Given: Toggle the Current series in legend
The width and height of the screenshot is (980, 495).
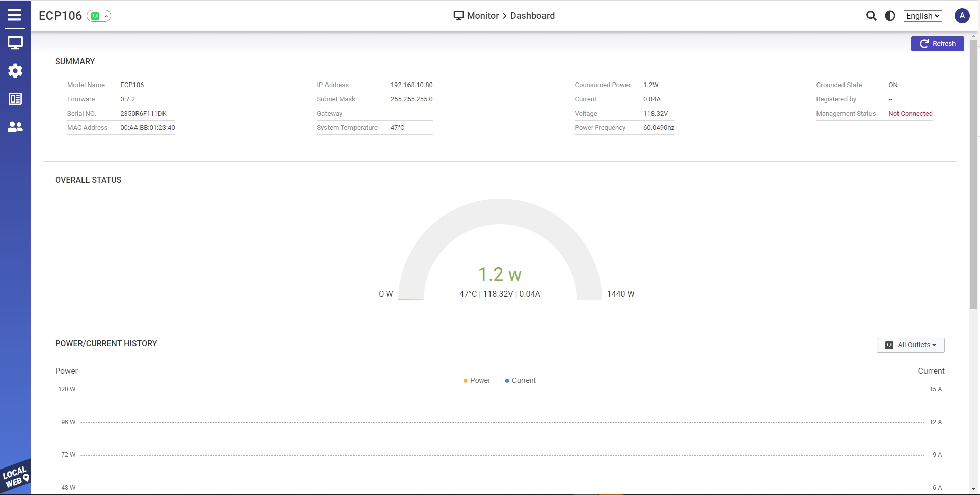Looking at the screenshot, I should [520, 380].
